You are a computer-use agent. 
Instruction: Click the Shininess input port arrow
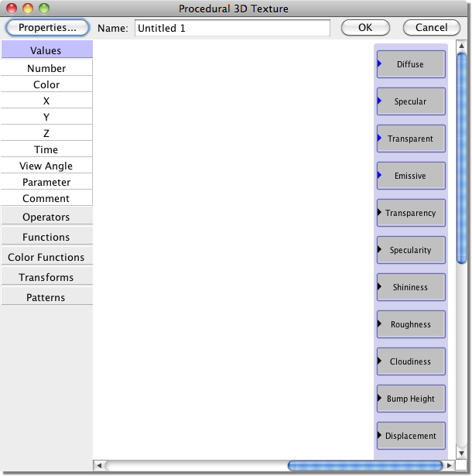(x=379, y=286)
